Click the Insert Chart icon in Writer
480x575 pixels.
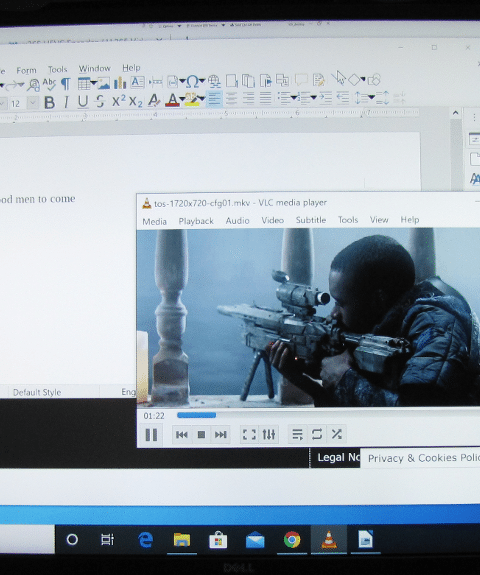tap(120, 83)
